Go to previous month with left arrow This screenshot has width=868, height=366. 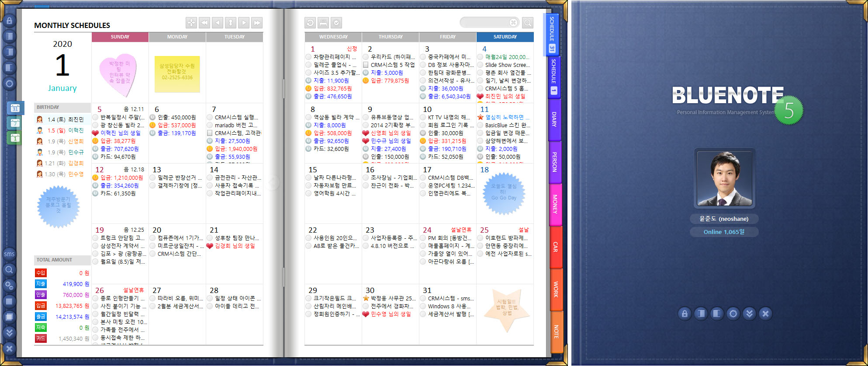[x=218, y=23]
